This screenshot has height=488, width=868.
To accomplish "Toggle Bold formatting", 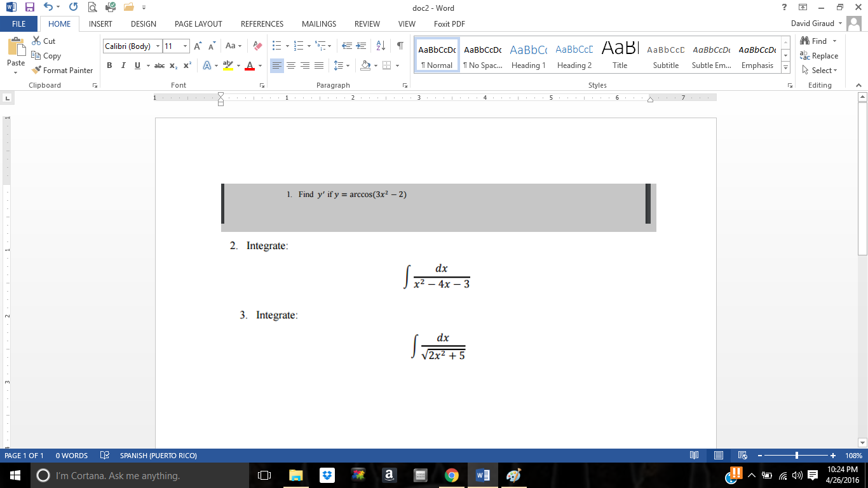I will (109, 65).
